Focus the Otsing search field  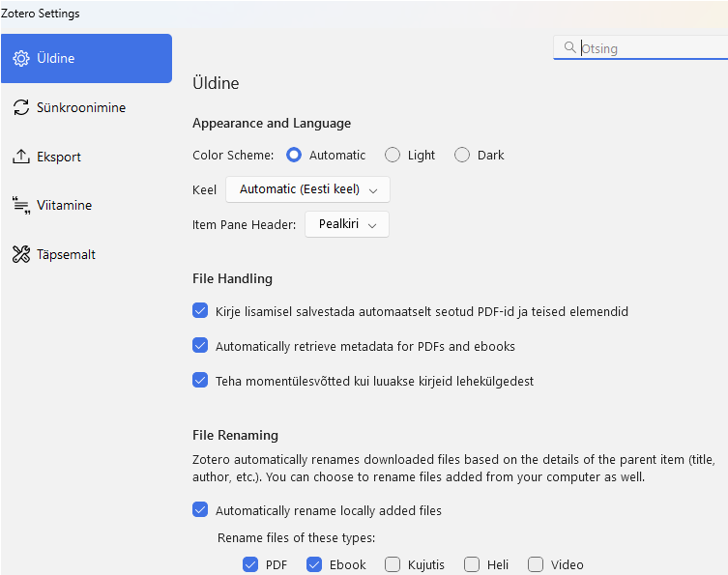648,48
